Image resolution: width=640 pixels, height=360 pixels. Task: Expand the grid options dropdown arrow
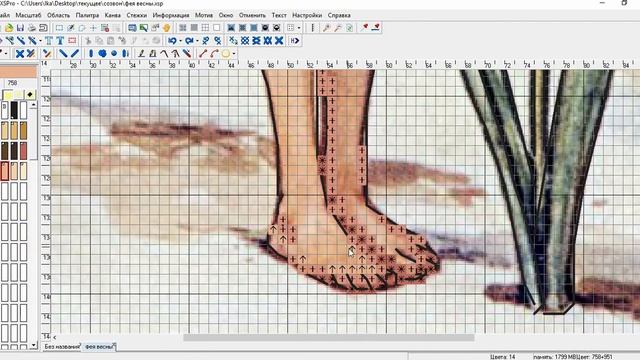pyautogui.click(x=299, y=28)
